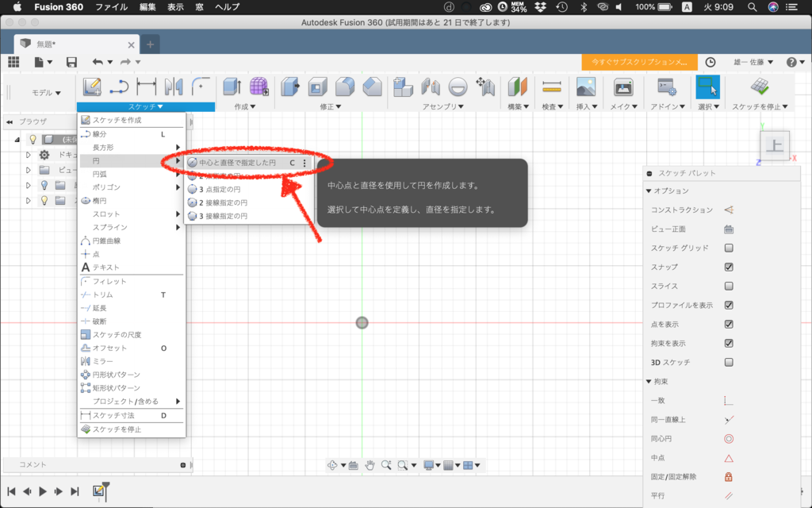The image size is (812, 508).
Task: Click the sketch origin point on canvas
Action: pyautogui.click(x=362, y=323)
